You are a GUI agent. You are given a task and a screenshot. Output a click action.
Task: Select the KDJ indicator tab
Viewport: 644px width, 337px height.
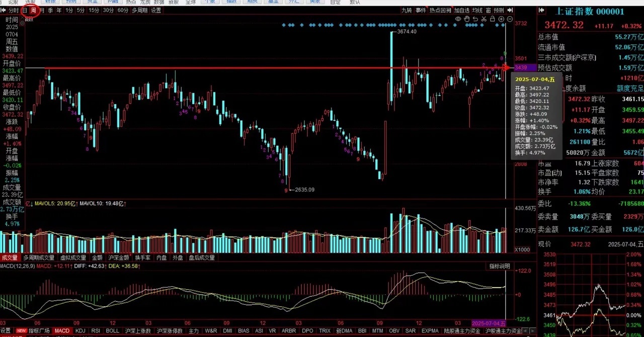(x=80, y=331)
